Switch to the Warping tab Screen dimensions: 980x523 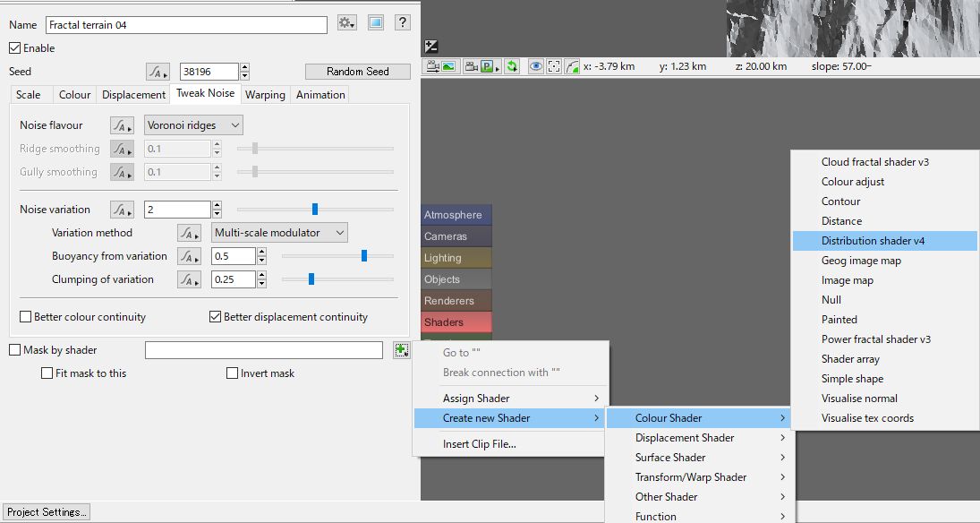[265, 95]
